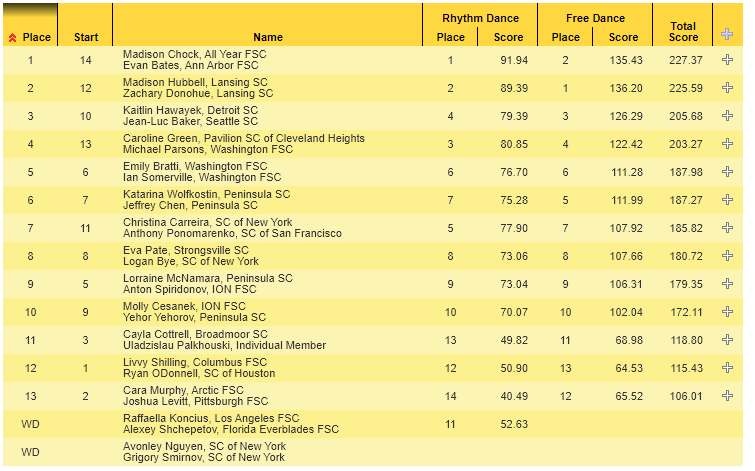Select Evan Bates, Ann Arbor FSC name
Screen dimensions: 755x471
(x=191, y=65)
